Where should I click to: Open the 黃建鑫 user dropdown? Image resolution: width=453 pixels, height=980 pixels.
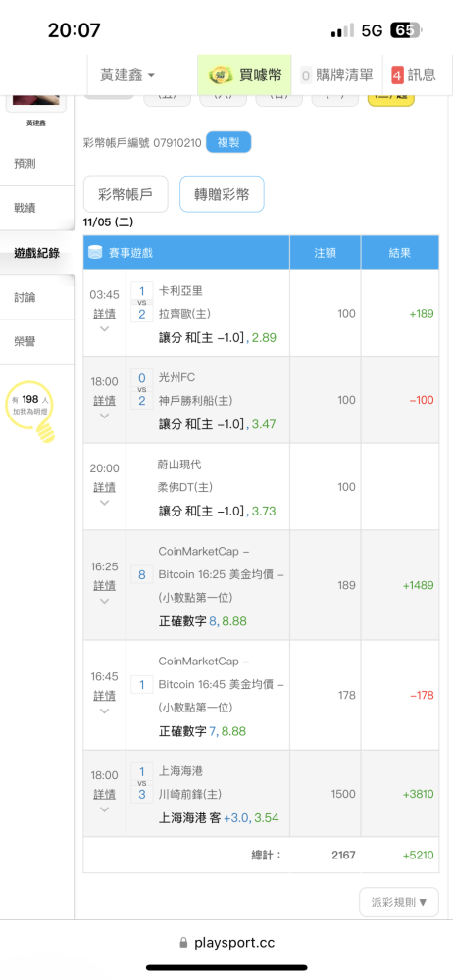coord(127,75)
